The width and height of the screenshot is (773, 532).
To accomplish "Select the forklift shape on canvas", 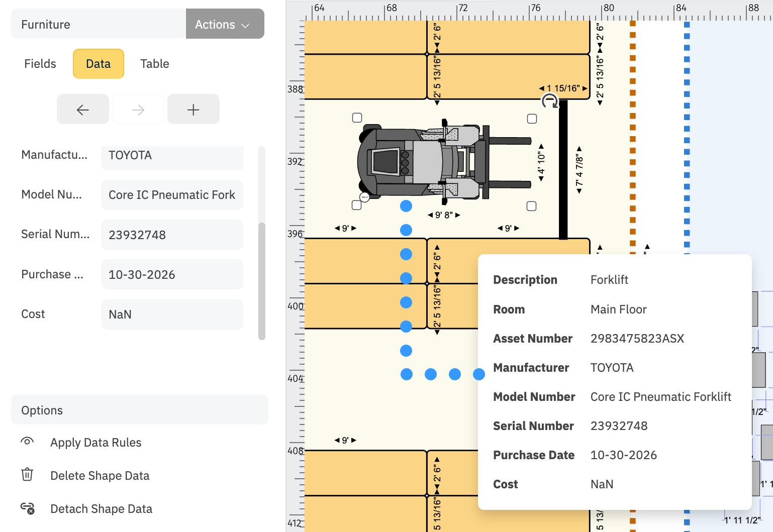I will pos(444,162).
